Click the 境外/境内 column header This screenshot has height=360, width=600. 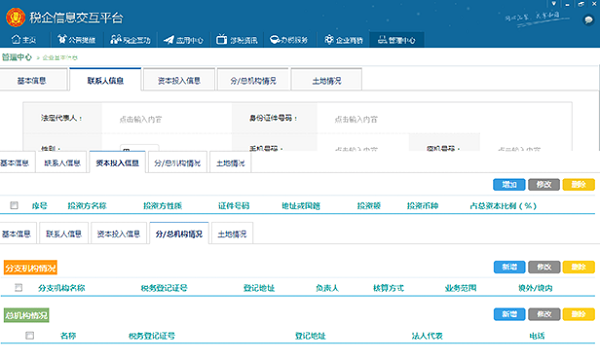(x=535, y=288)
